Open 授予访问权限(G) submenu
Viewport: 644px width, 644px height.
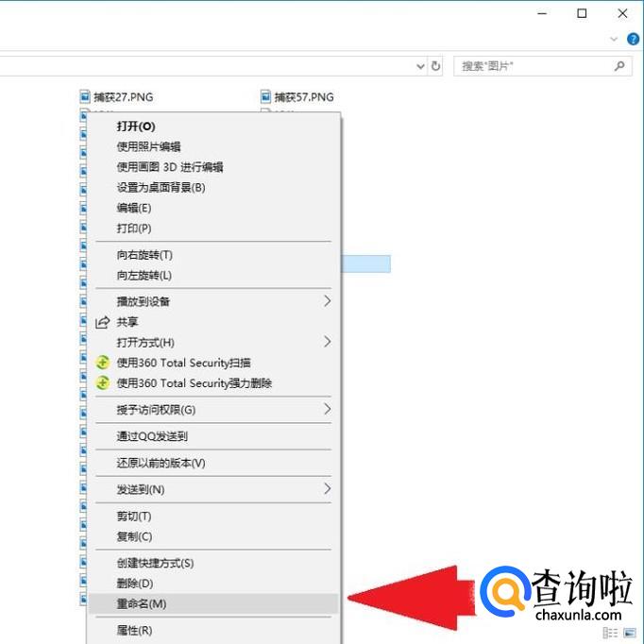coord(213,410)
